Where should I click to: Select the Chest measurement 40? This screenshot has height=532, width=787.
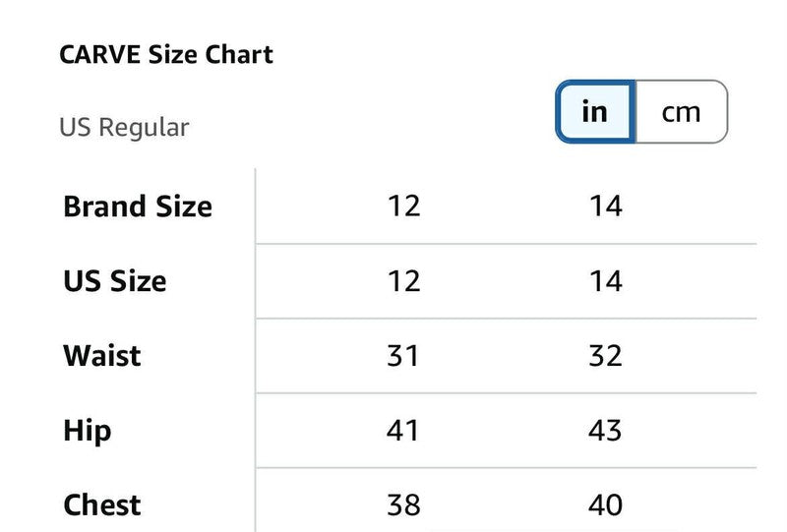point(605,505)
